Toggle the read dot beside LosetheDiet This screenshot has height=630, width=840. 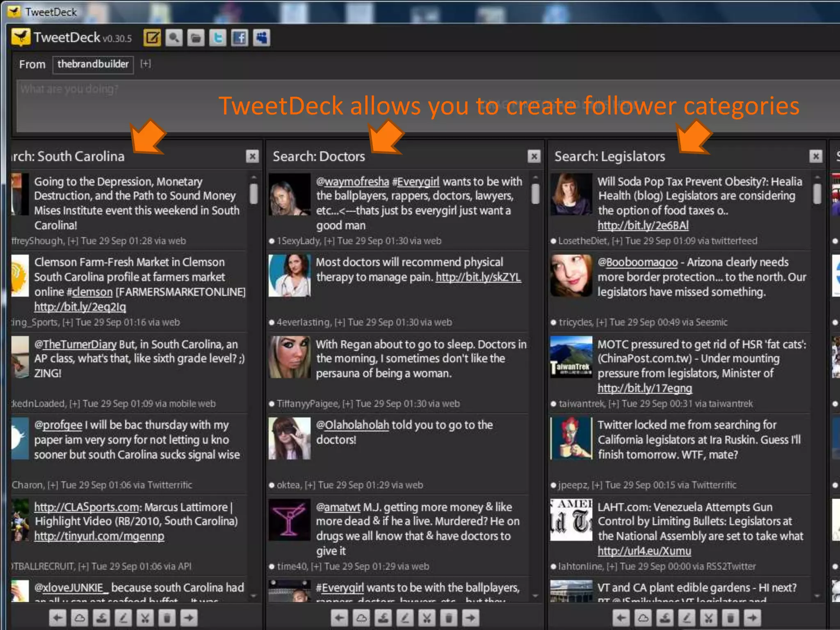(x=553, y=241)
